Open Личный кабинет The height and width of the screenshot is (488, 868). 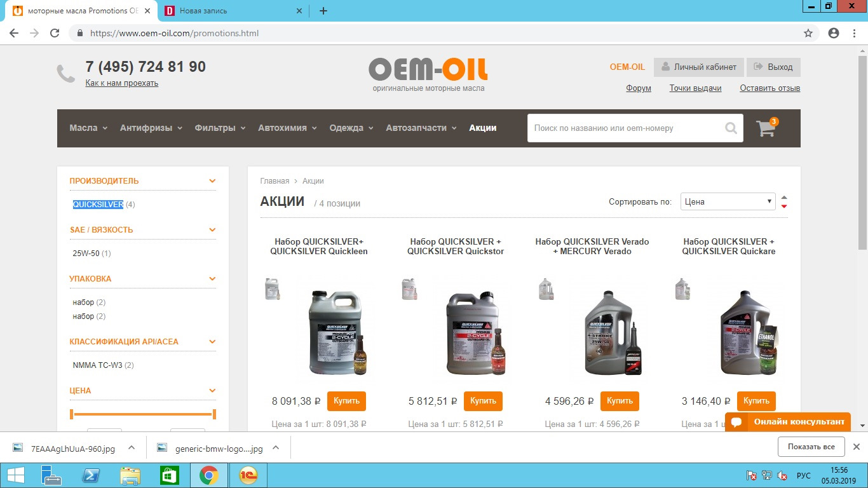click(x=698, y=67)
